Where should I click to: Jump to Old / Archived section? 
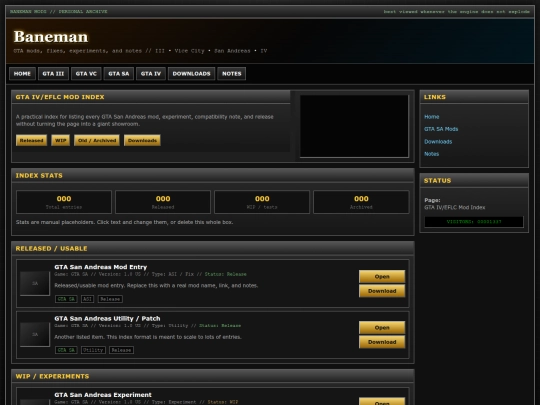[x=97, y=141]
